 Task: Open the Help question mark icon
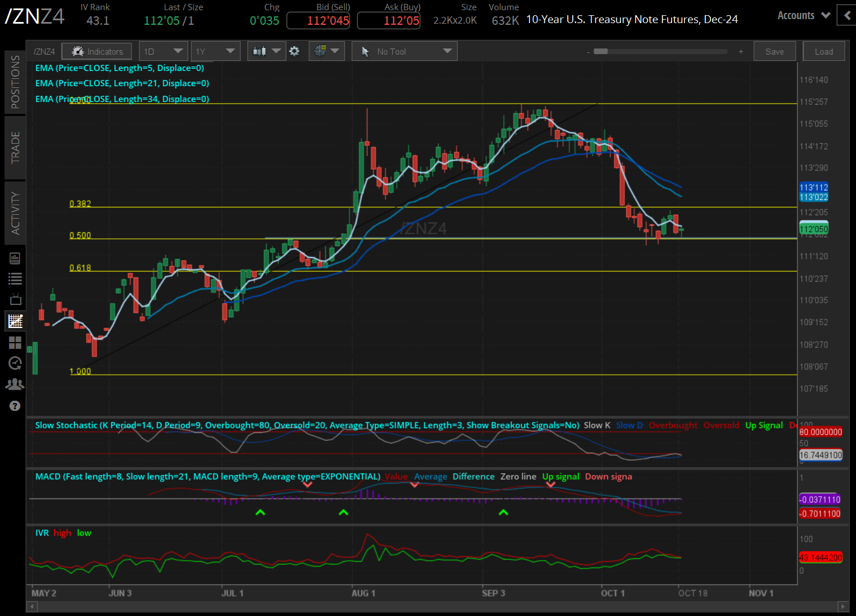(15, 406)
